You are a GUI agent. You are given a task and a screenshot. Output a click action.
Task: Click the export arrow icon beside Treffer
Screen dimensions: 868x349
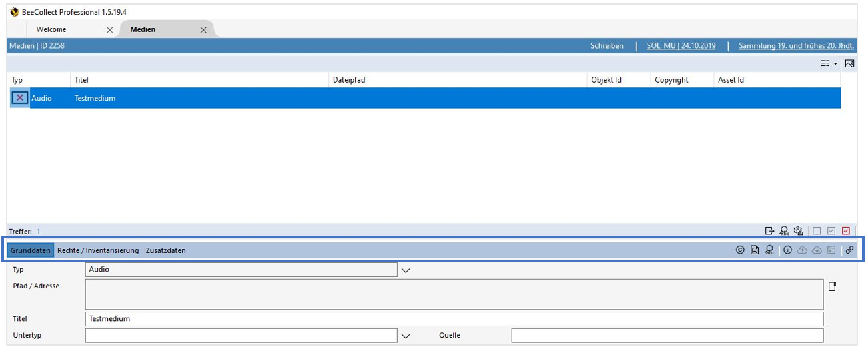tap(769, 231)
